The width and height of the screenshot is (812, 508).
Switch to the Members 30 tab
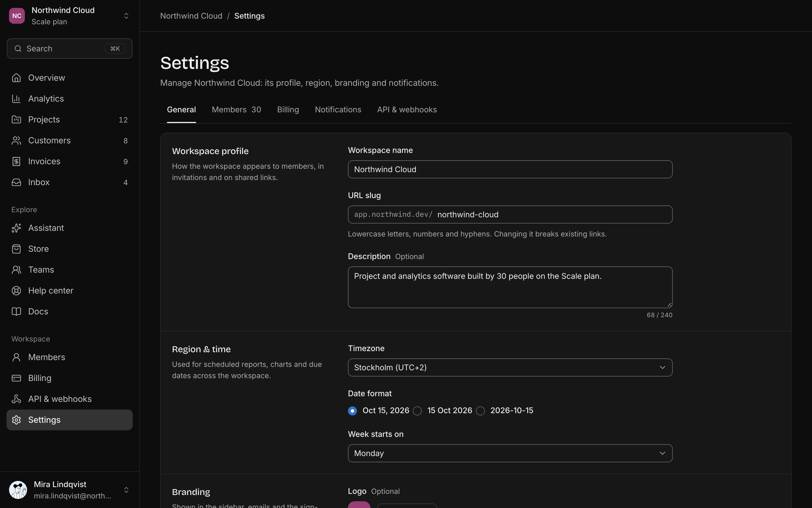click(x=237, y=110)
